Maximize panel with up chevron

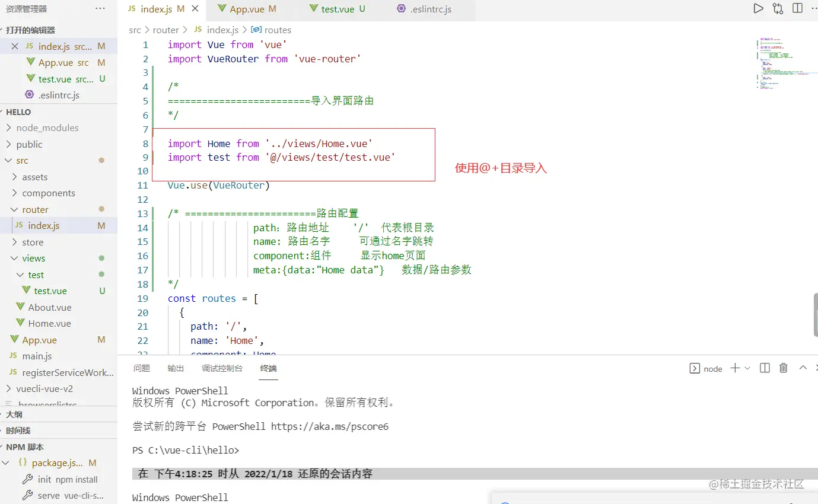coord(803,368)
